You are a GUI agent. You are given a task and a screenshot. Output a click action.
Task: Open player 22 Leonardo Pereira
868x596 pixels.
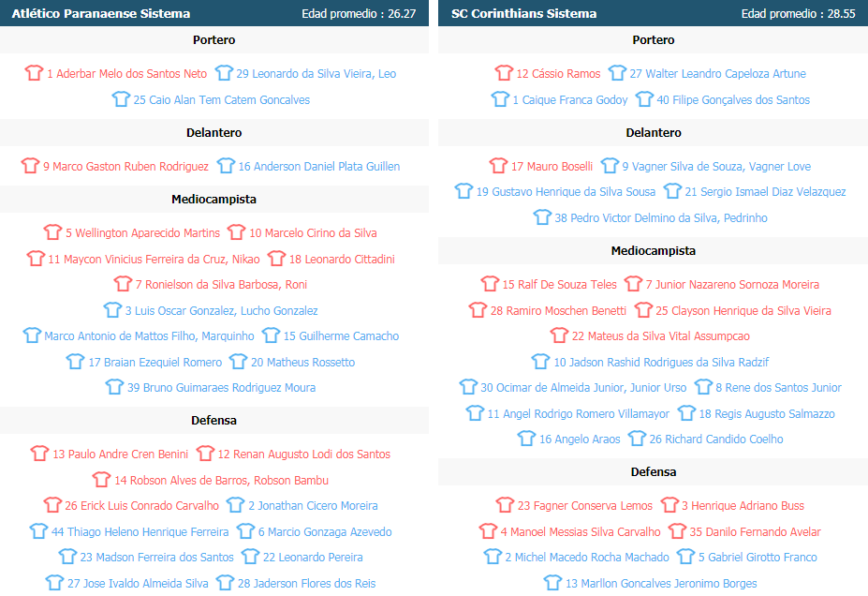click(313, 558)
